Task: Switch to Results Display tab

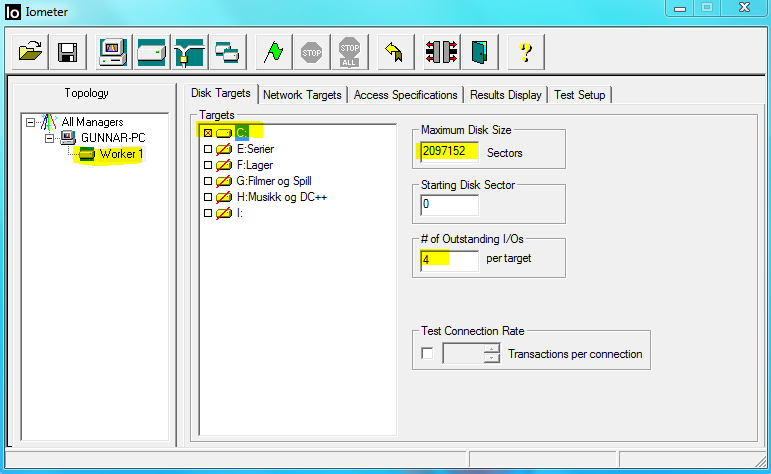Action: point(506,95)
